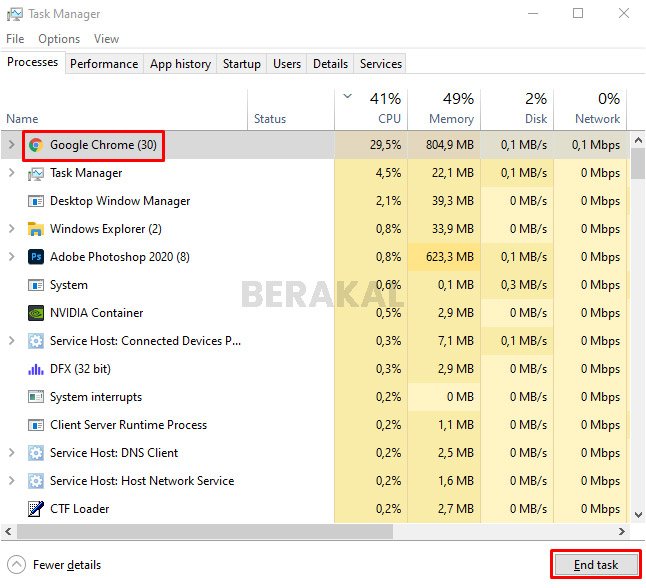The image size is (646, 588).
Task: Click the 623,3 MB Photoshop memory value
Action: tap(449, 257)
